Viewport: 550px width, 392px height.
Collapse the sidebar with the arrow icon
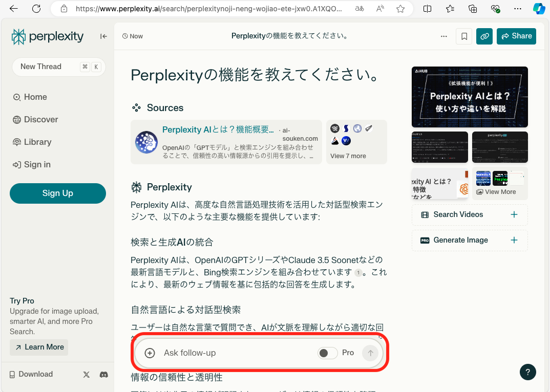(103, 36)
